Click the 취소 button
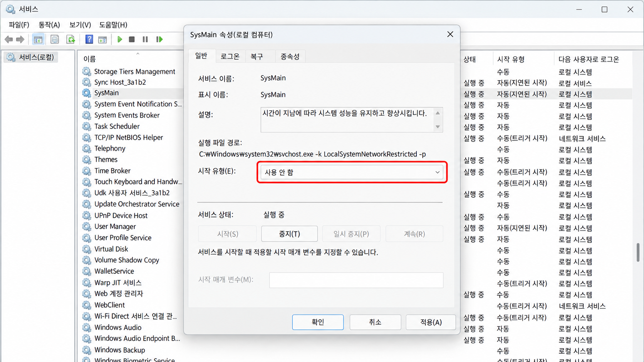The width and height of the screenshot is (644, 362). 375,322
